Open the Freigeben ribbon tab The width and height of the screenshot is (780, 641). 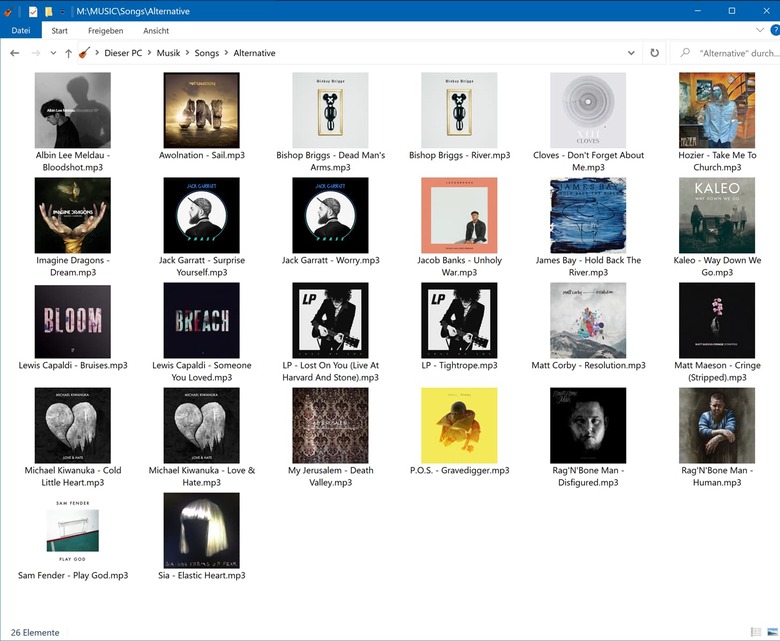105,30
